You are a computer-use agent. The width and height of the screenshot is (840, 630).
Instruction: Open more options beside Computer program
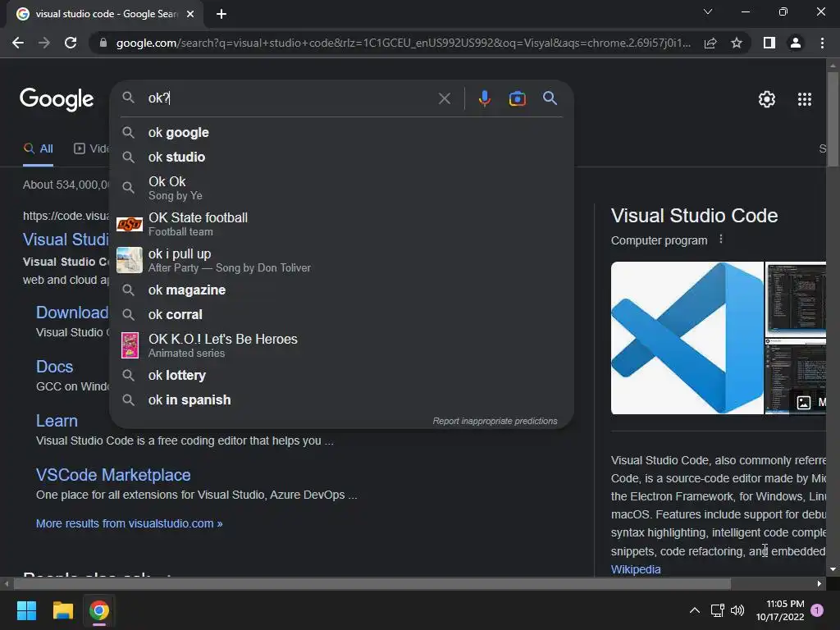pos(720,240)
